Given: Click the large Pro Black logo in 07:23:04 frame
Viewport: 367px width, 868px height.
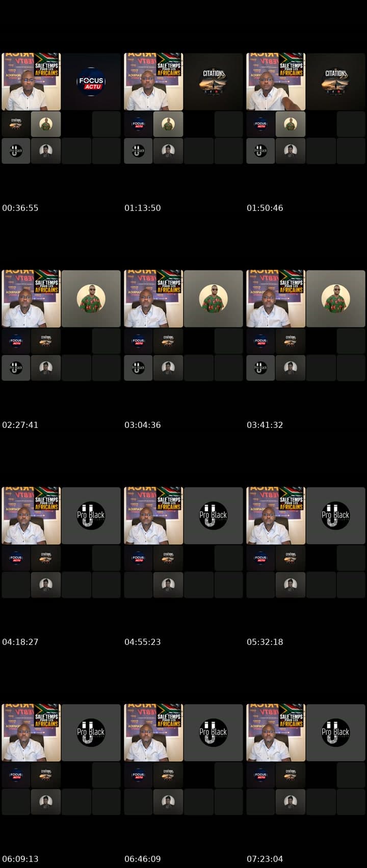Looking at the screenshot, I should [x=335, y=733].
